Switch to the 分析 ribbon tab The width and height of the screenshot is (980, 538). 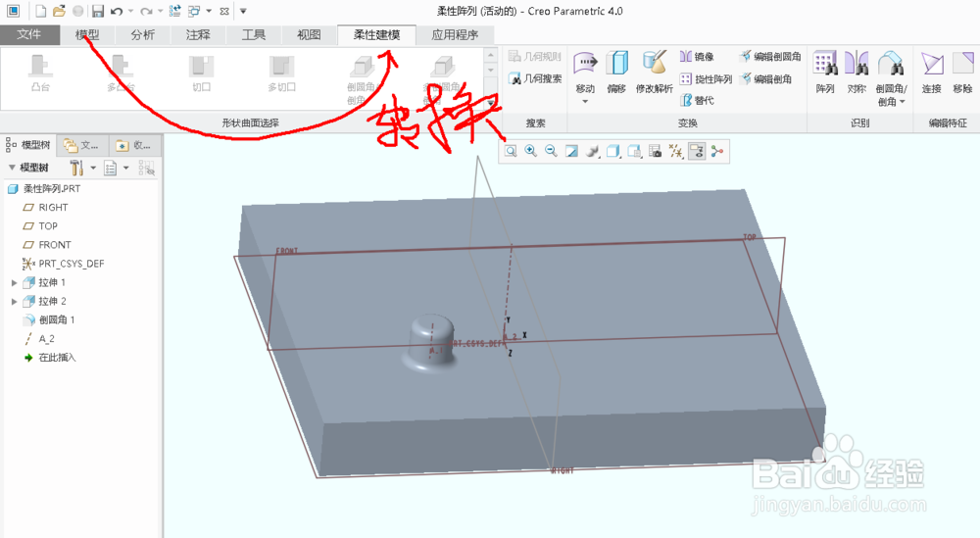[142, 34]
